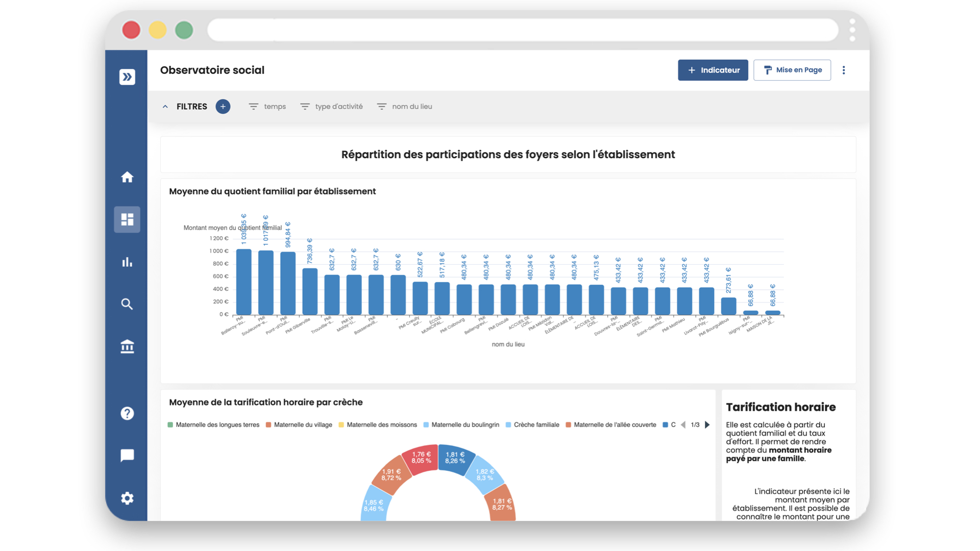Collapse the FILTRES section chevron
This screenshot has width=980, height=551.
[x=165, y=107]
